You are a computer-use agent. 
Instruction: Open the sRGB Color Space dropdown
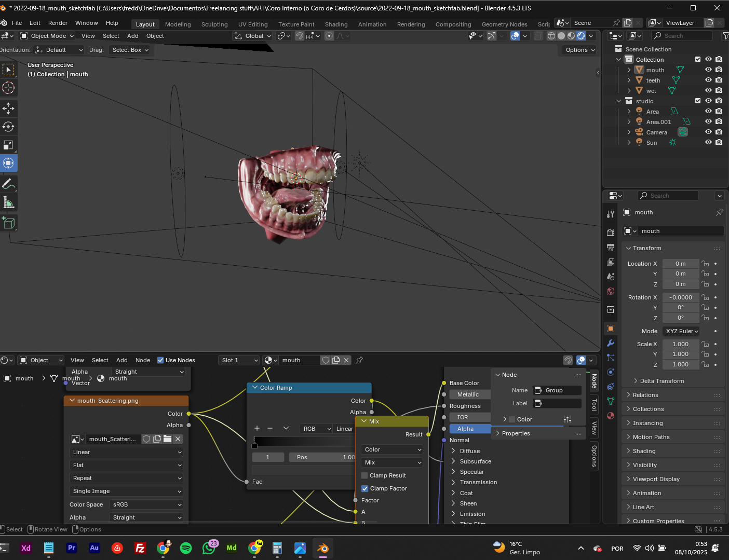coord(145,504)
